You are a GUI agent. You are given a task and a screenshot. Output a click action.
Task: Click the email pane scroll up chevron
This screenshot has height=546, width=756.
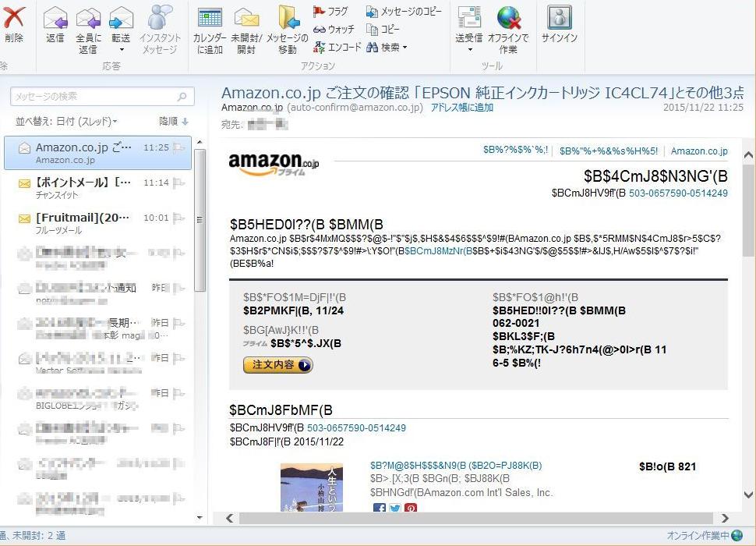click(x=748, y=155)
